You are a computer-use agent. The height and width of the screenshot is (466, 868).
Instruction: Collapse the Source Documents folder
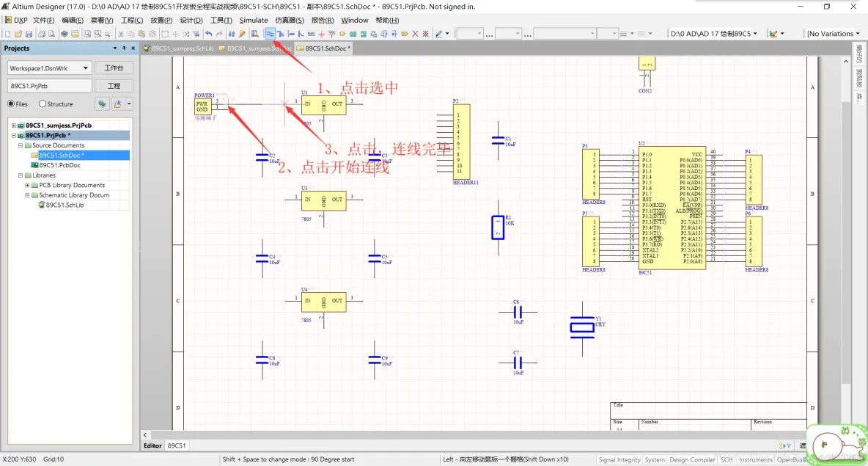[21, 145]
